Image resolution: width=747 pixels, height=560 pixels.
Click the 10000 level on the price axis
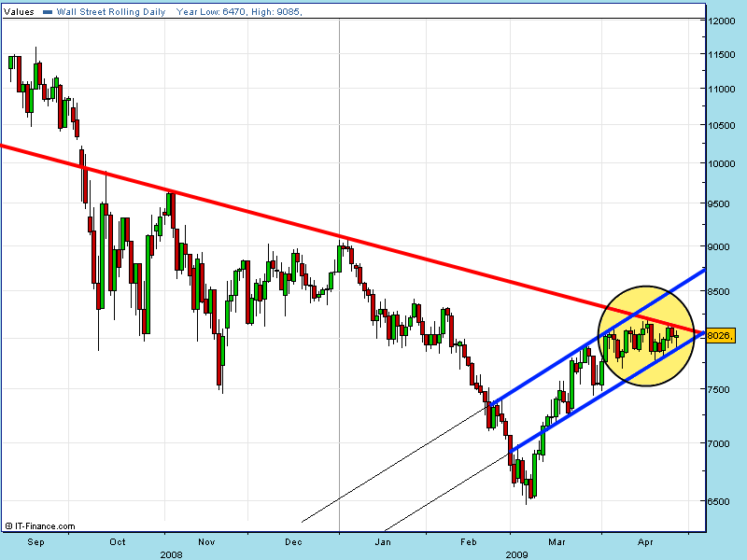coord(721,164)
